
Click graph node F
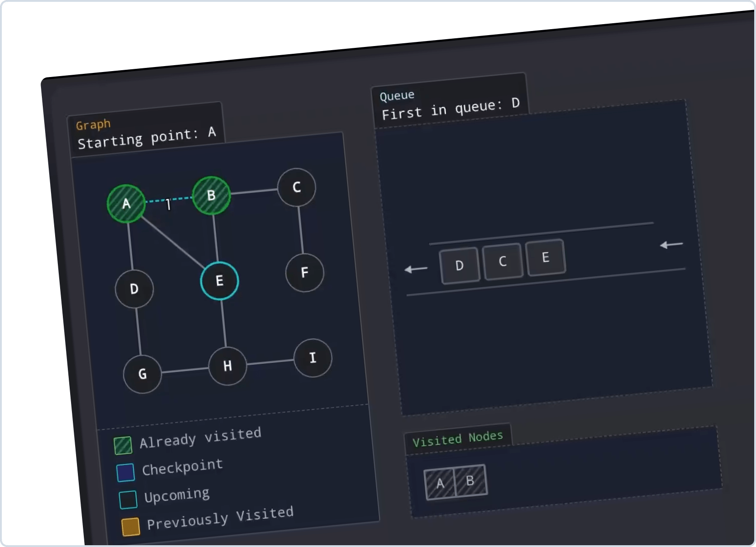pos(305,273)
